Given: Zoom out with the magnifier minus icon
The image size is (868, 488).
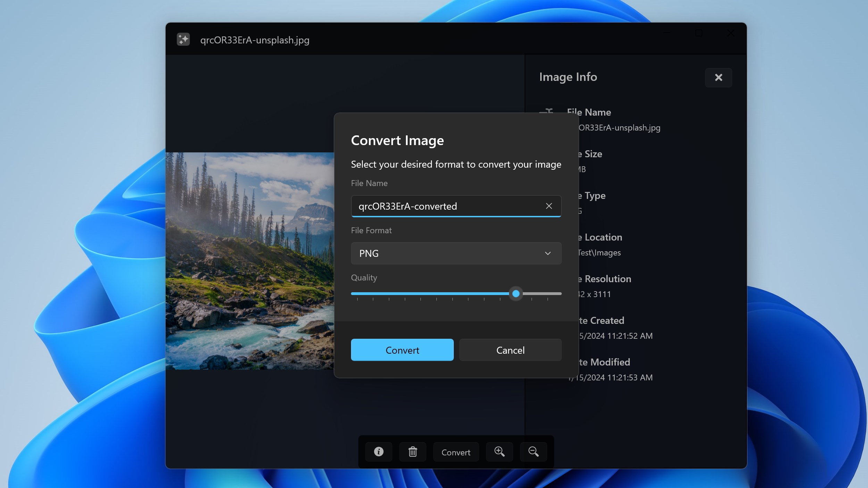Looking at the screenshot, I should coord(533,452).
